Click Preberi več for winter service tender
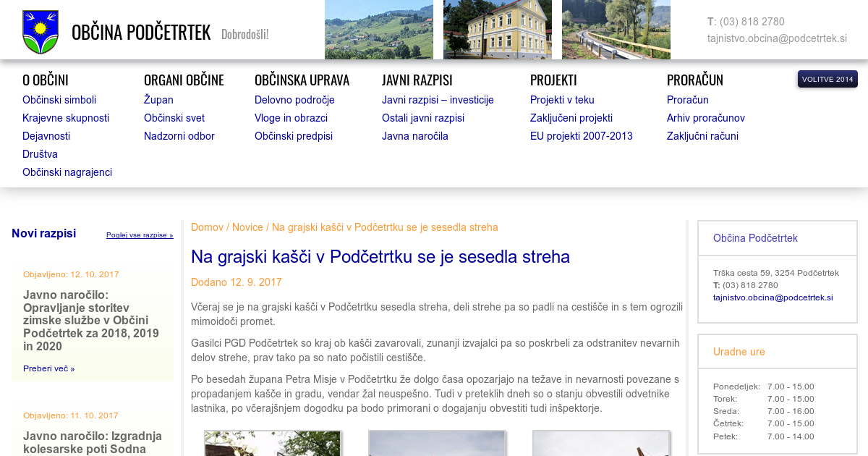The height and width of the screenshot is (456, 868). click(x=48, y=368)
